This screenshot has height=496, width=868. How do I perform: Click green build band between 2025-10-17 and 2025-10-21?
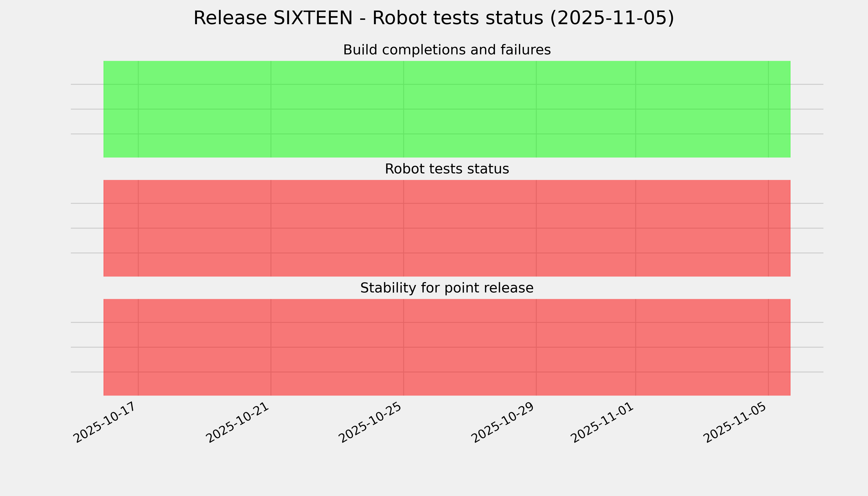(x=204, y=109)
